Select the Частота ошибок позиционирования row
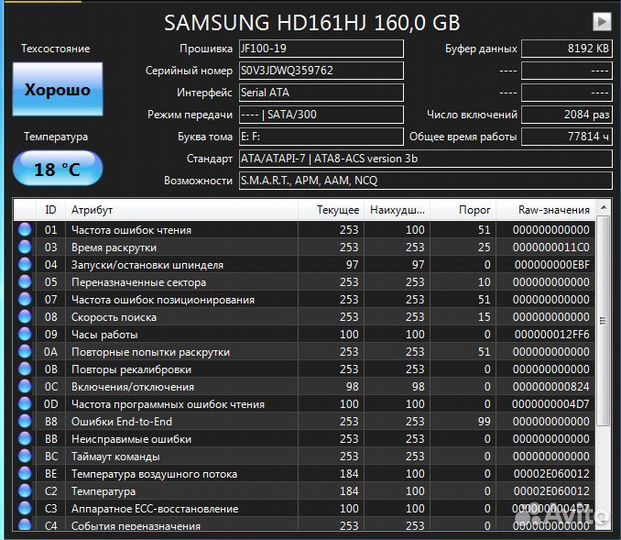 tap(304, 300)
